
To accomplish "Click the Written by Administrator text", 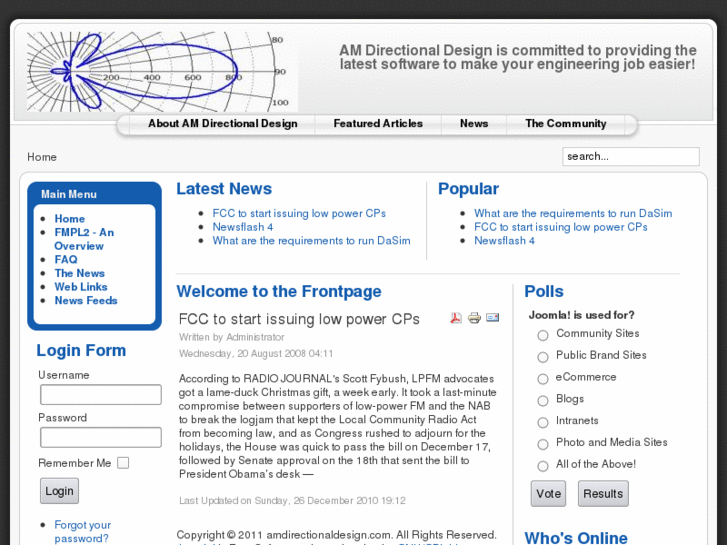I will (x=231, y=337).
